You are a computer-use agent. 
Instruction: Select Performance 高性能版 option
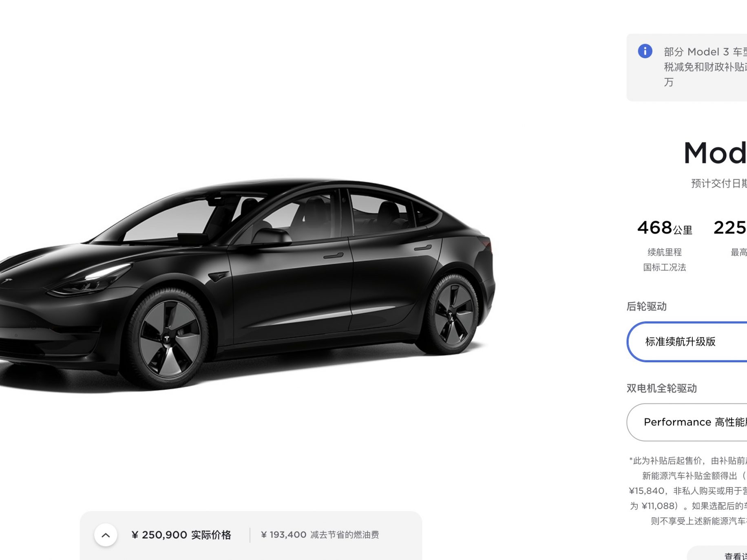coord(687,422)
